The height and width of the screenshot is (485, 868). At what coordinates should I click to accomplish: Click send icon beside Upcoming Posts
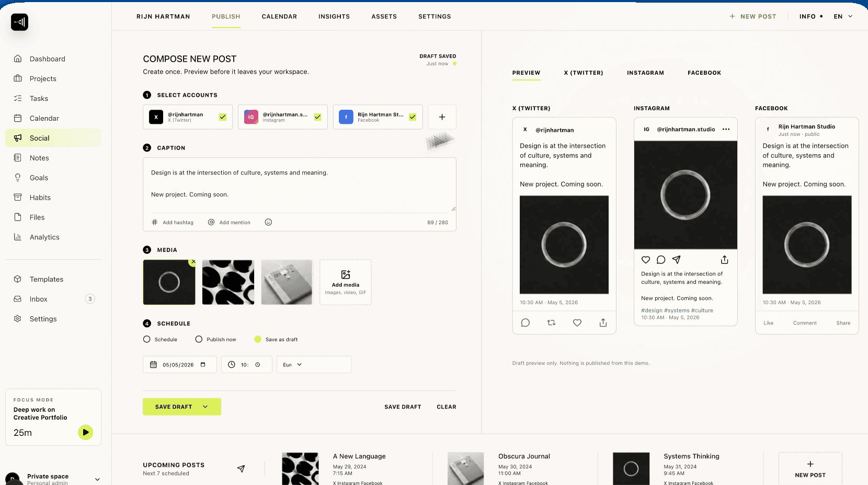[241, 469]
